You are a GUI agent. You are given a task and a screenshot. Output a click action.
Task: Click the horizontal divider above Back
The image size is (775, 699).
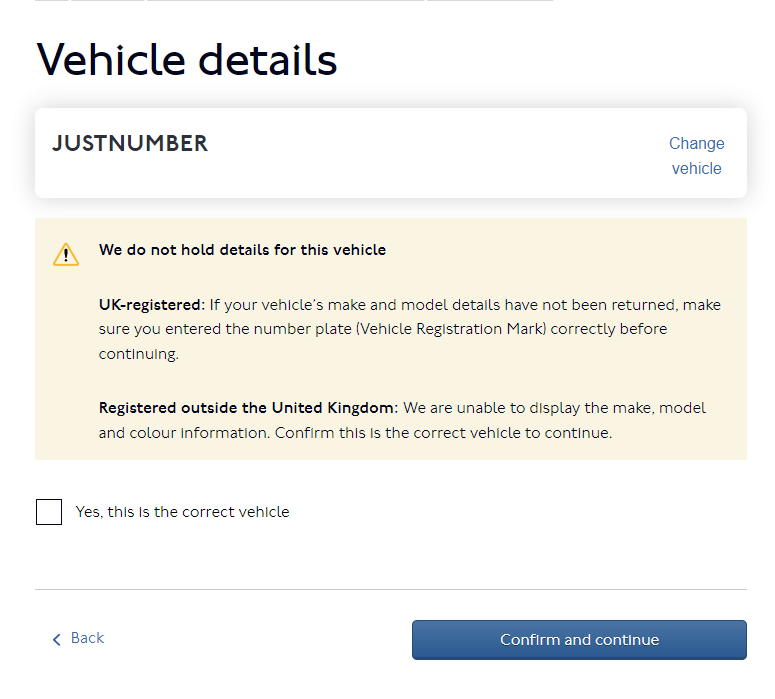[390, 589]
